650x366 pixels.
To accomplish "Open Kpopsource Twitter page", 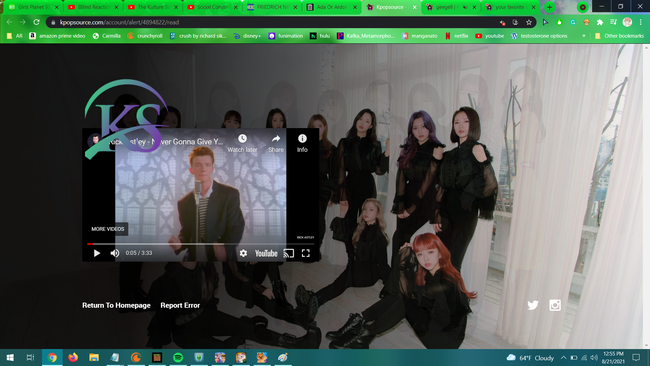I will (533, 305).
